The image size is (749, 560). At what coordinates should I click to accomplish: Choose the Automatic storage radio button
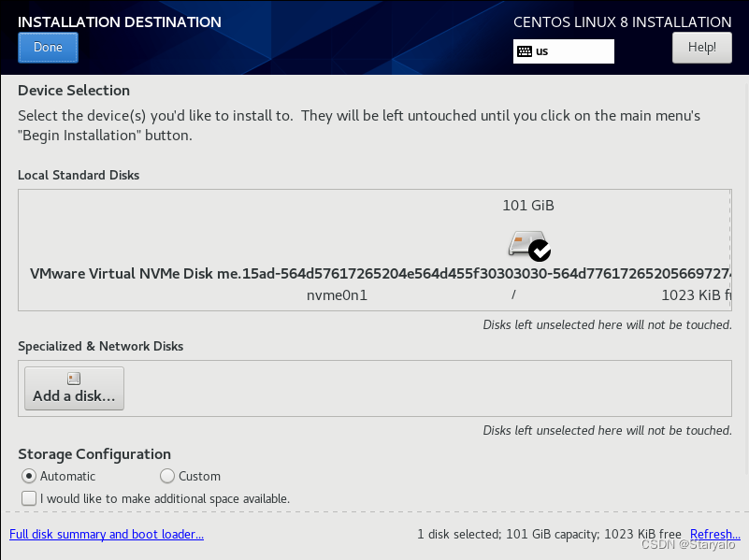(x=29, y=476)
